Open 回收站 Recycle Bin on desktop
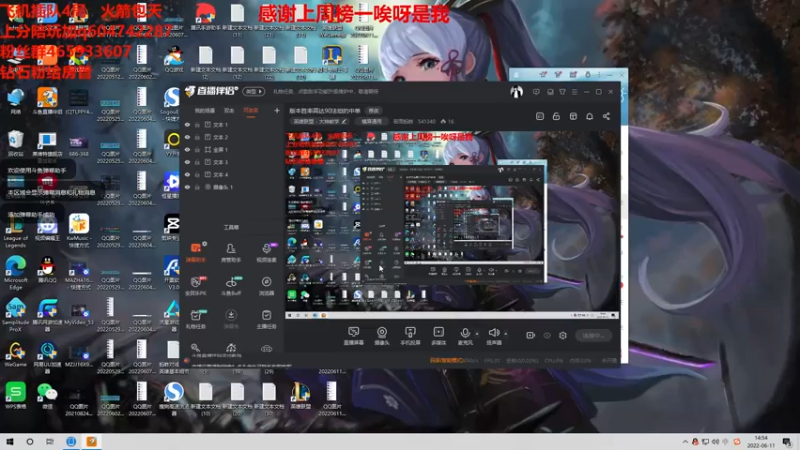The image size is (800, 450). point(15,143)
